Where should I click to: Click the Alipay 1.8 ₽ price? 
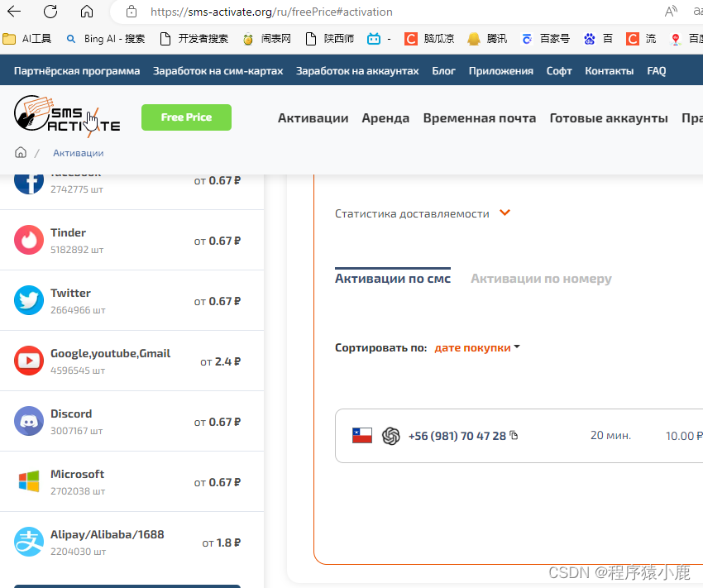(222, 543)
